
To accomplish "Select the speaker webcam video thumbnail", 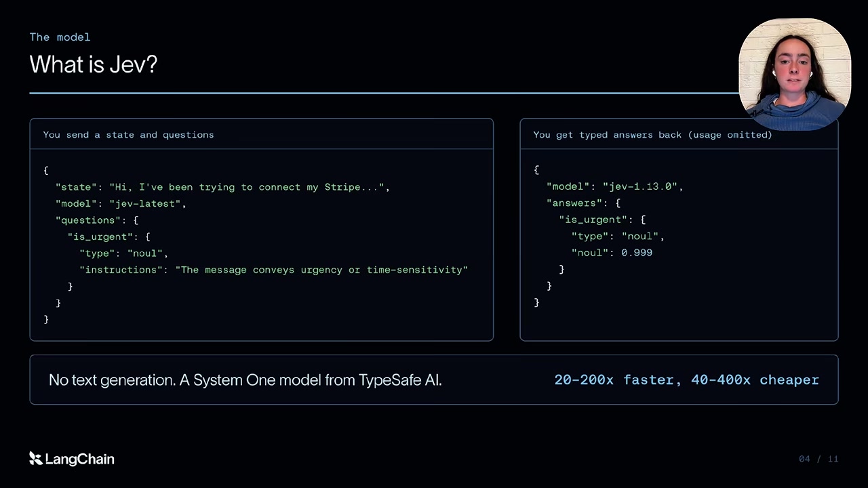I will point(794,74).
